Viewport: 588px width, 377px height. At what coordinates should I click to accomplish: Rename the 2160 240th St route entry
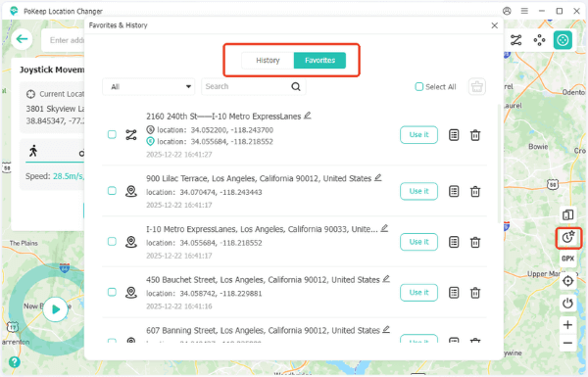(x=308, y=116)
